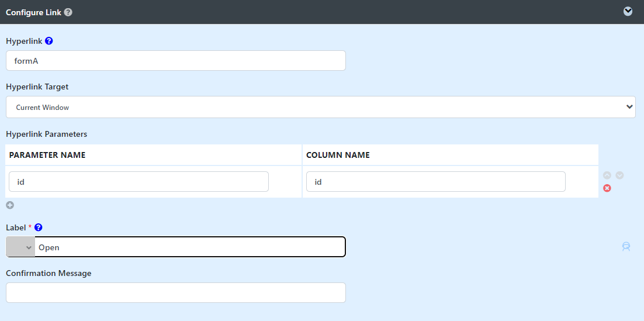Focus the Hyperlink field containing formA
This screenshot has width=644, height=321.
pyautogui.click(x=176, y=61)
